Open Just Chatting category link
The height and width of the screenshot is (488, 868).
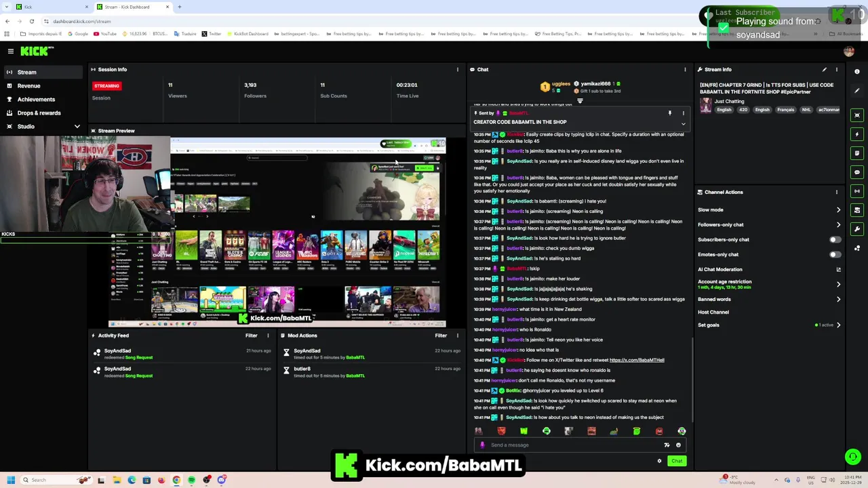coord(730,102)
